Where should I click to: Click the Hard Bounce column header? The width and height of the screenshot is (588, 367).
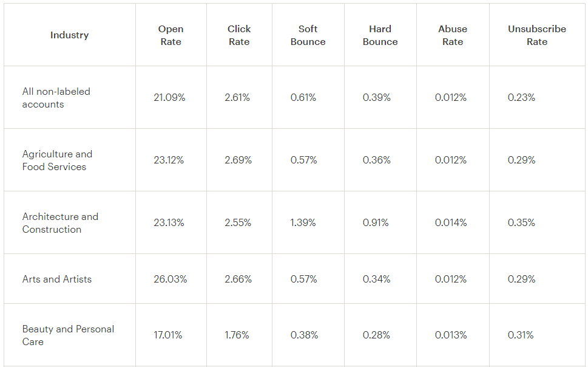point(380,35)
